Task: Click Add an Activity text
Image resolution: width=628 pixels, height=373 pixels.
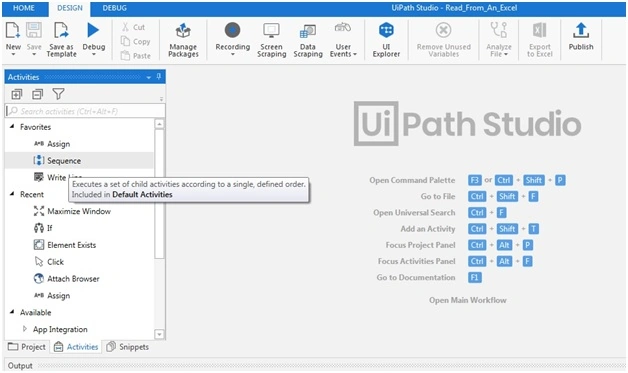Action: click(x=428, y=229)
